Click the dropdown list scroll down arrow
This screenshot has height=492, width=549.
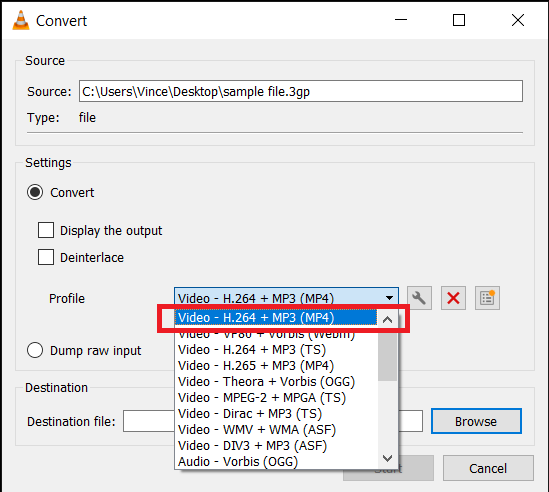387,458
